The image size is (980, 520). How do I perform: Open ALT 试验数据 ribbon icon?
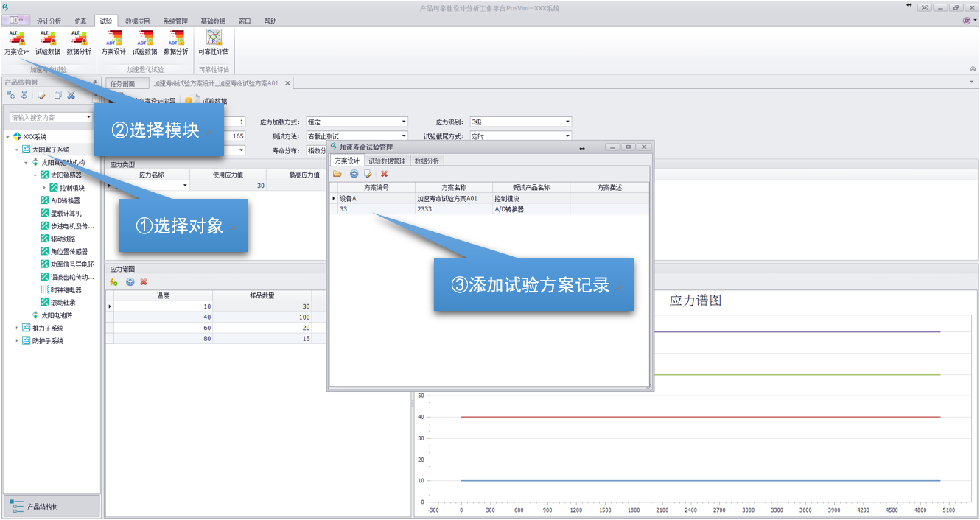[48, 43]
